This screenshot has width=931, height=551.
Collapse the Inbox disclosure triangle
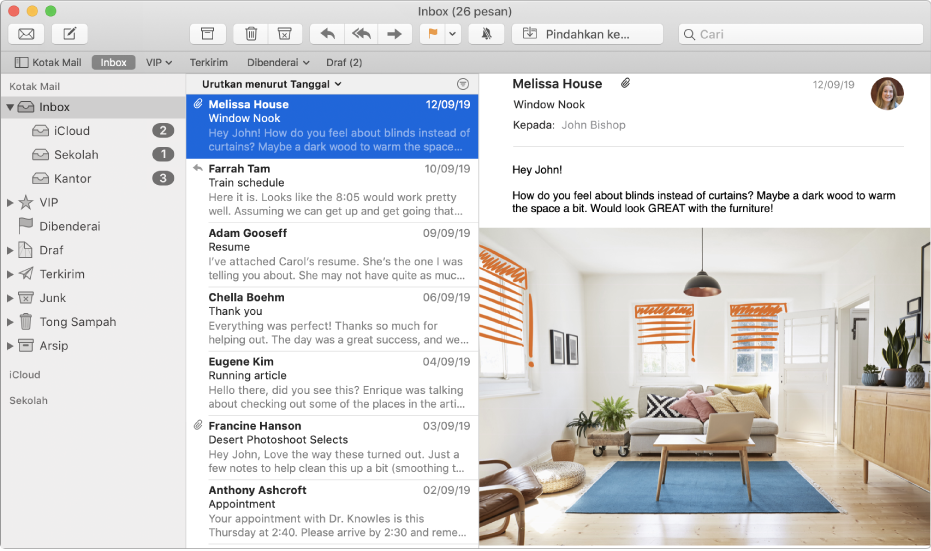10,107
